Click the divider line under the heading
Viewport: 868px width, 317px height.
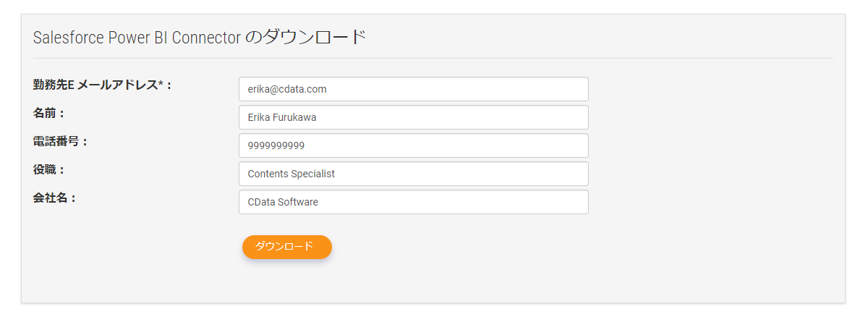point(433,57)
